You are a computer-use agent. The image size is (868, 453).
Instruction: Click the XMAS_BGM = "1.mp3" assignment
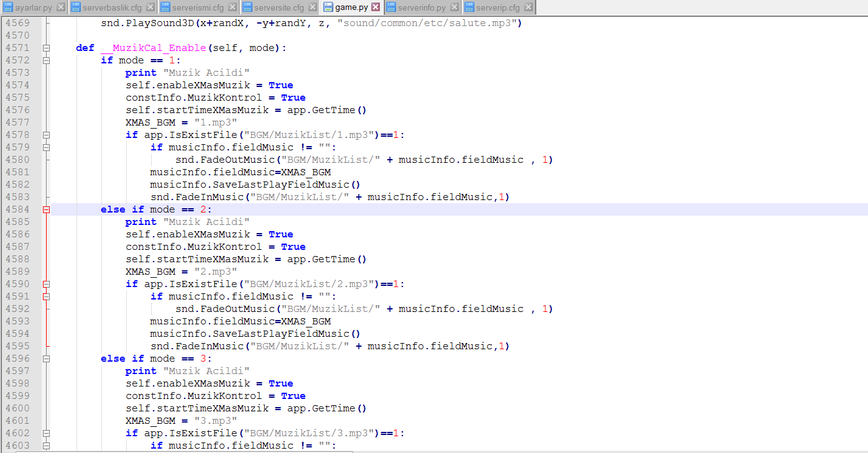[x=182, y=122]
